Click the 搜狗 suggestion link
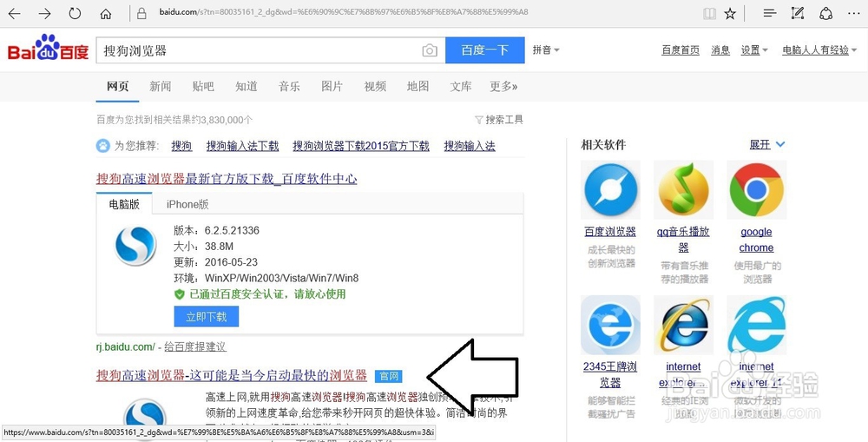 181,146
